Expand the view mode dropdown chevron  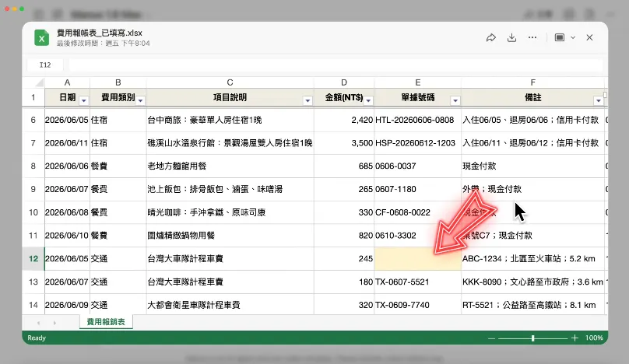[x=573, y=37]
